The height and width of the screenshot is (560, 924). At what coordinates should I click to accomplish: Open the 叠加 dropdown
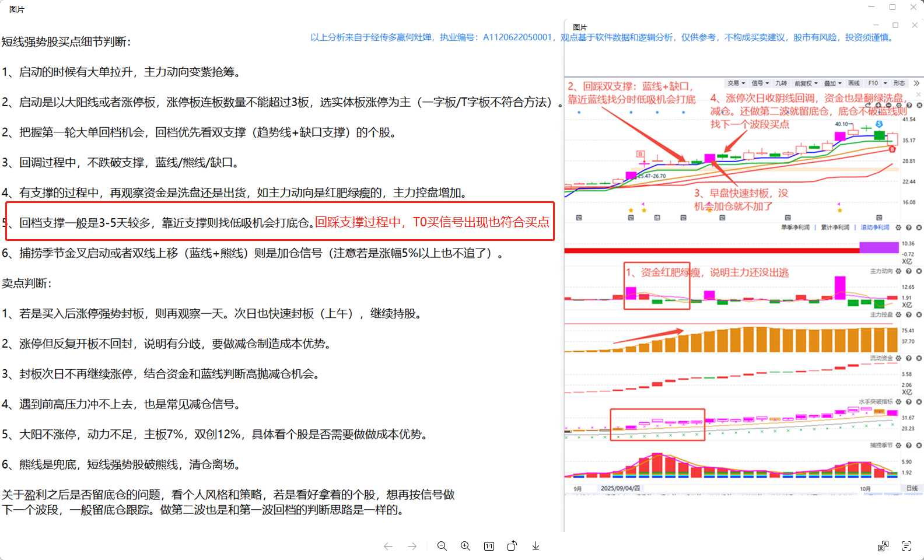point(832,83)
